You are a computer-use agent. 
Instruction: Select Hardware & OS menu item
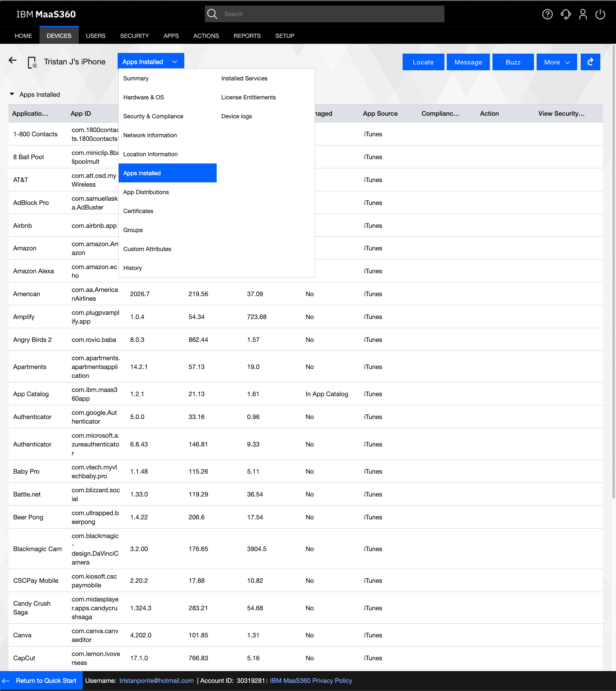(x=168, y=97)
